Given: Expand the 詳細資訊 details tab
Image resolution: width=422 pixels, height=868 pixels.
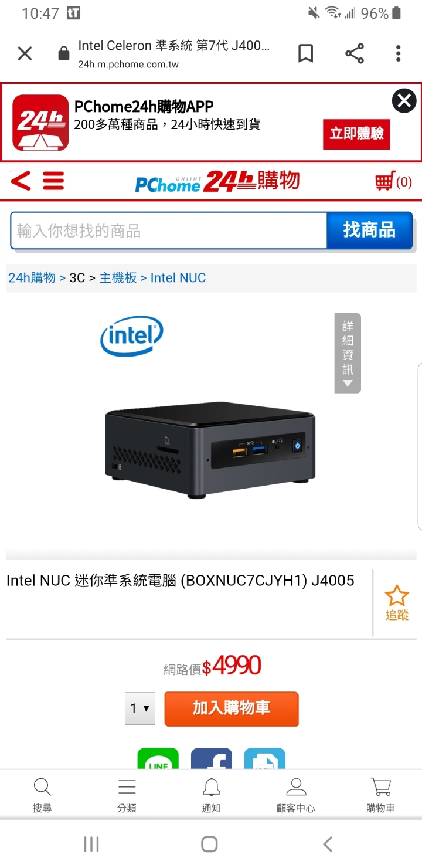Looking at the screenshot, I should coord(348,353).
